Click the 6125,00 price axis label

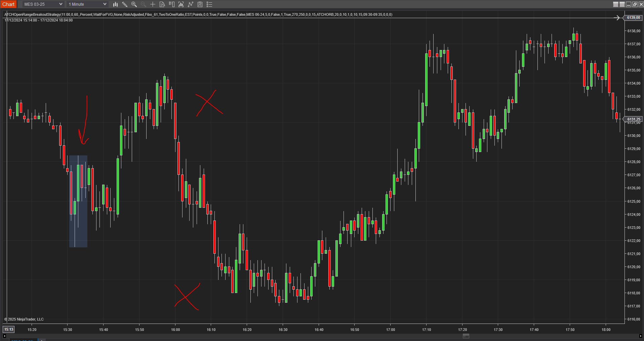pyautogui.click(x=634, y=201)
